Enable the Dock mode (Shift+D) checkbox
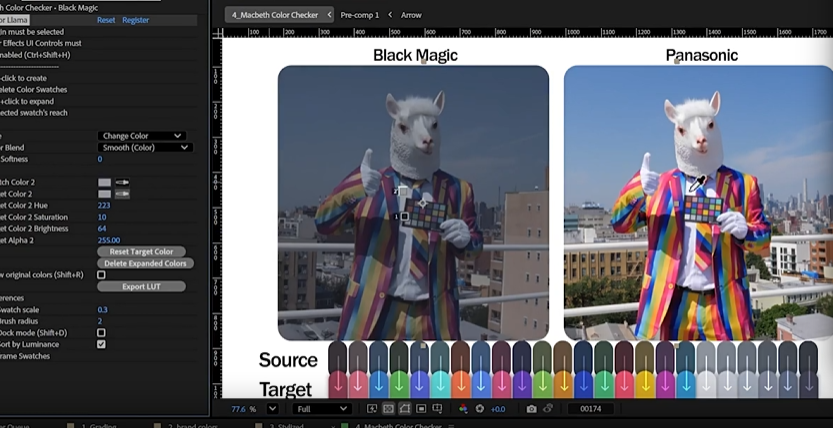Screen dimensions: 833x428 pyautogui.click(x=101, y=332)
